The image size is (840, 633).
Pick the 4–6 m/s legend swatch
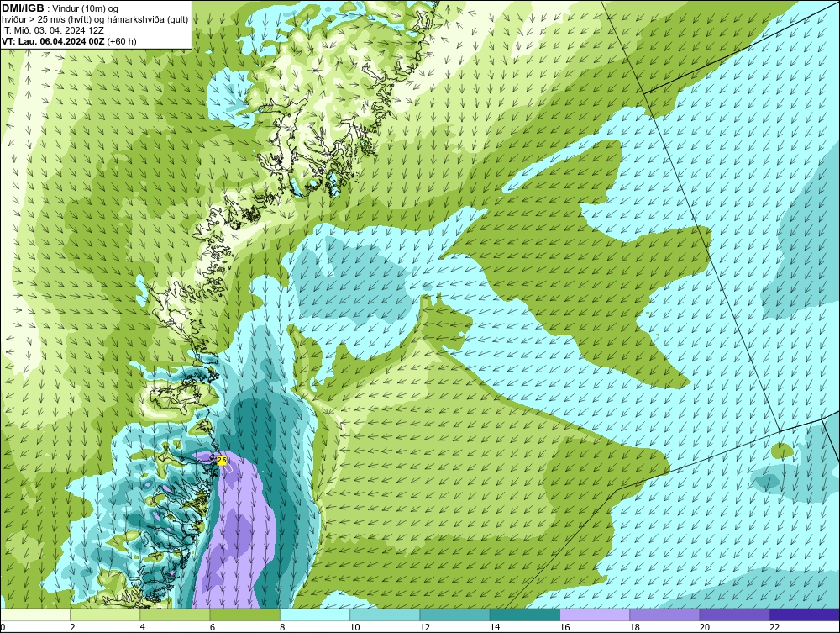[x=176, y=615]
